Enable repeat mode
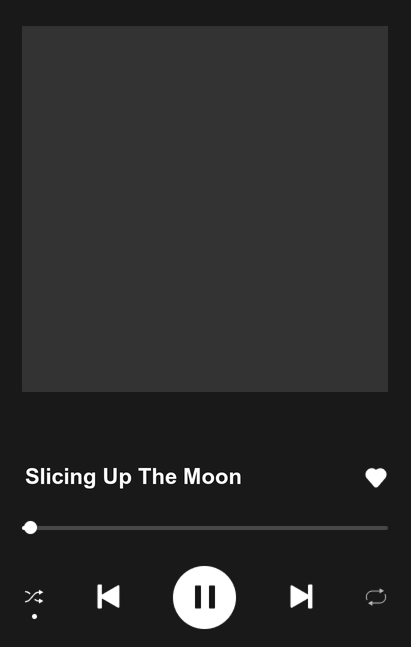Viewport: 411px width, 647px height. click(376, 597)
